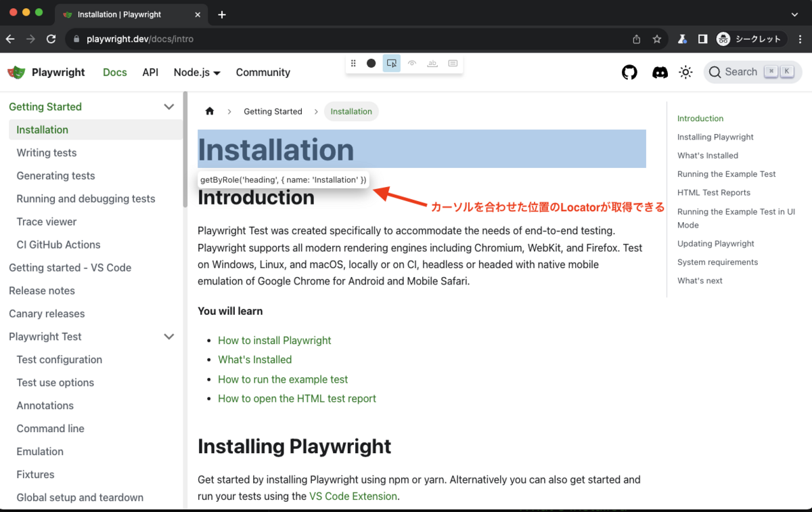Click the address bar URL

(x=140, y=39)
